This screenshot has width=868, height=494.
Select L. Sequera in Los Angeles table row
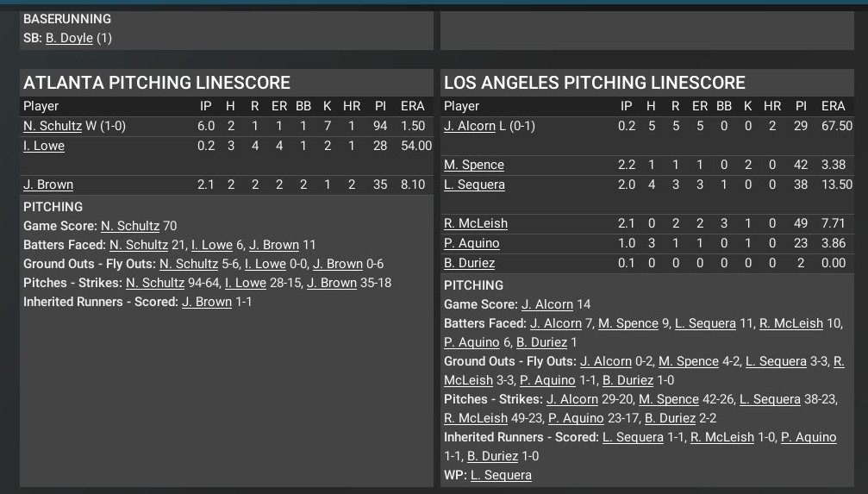pyautogui.click(x=474, y=184)
